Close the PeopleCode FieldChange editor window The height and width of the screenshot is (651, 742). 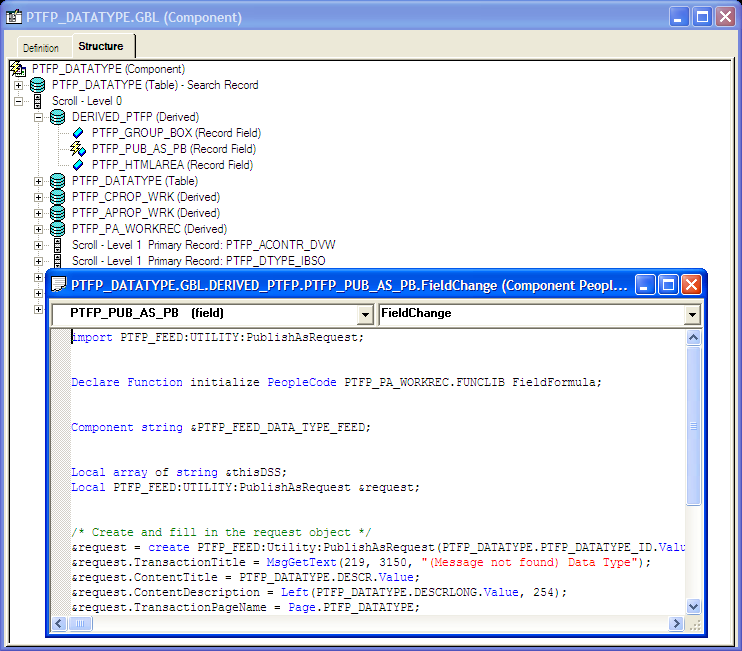tap(691, 285)
